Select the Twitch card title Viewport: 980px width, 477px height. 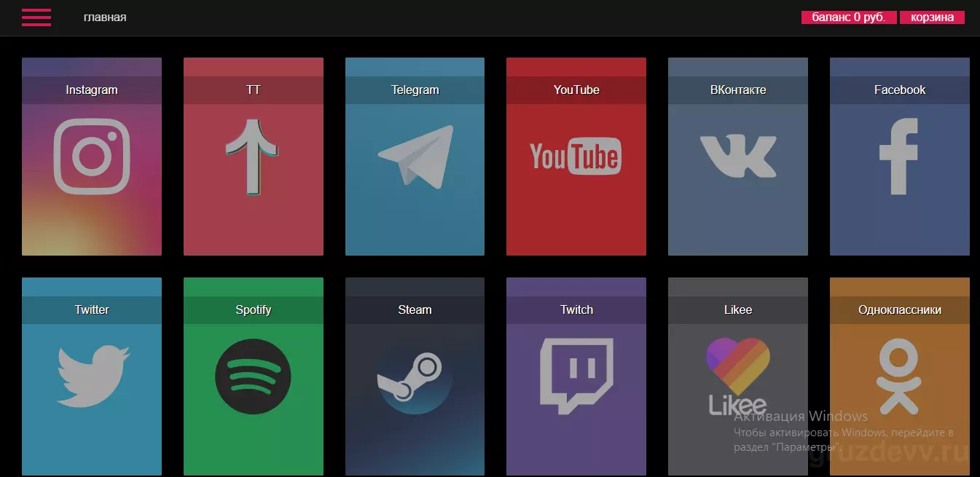576,310
